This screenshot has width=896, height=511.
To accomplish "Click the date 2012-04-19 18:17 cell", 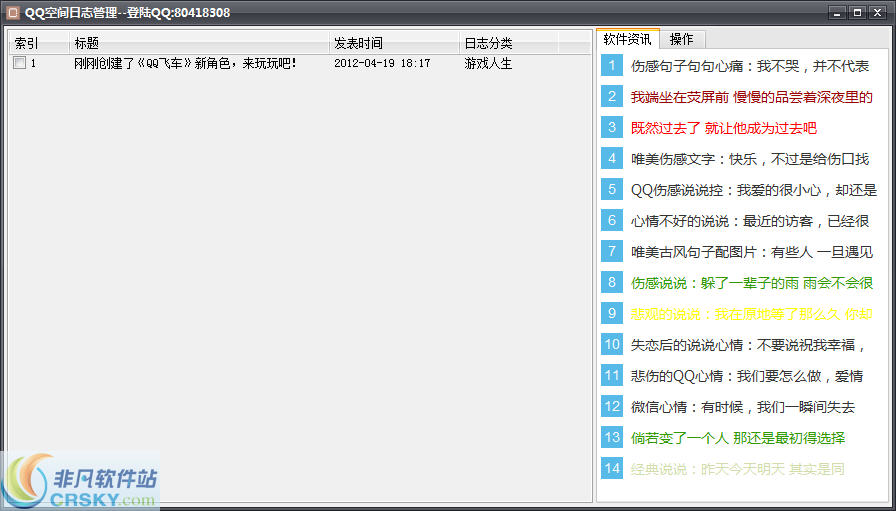I will coord(382,63).
